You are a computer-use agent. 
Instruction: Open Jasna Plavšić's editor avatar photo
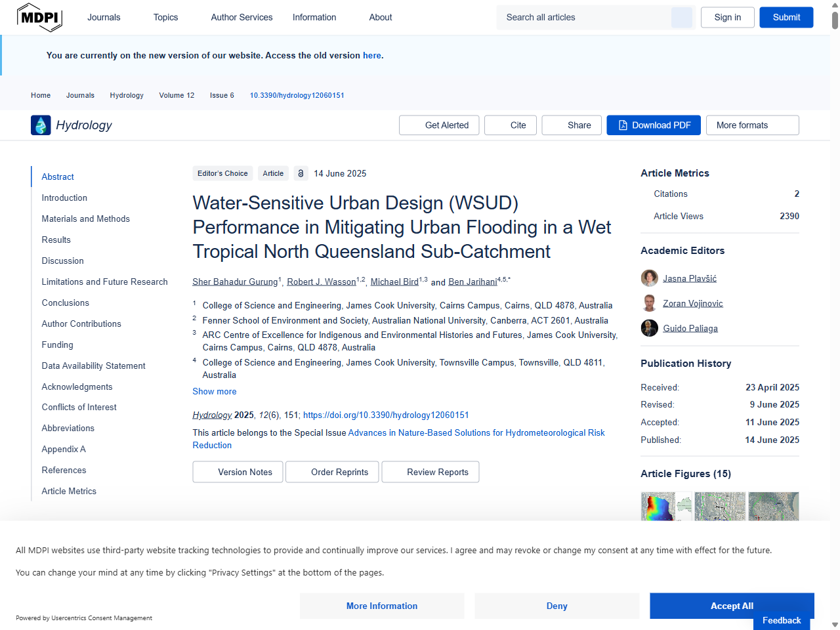click(x=649, y=278)
